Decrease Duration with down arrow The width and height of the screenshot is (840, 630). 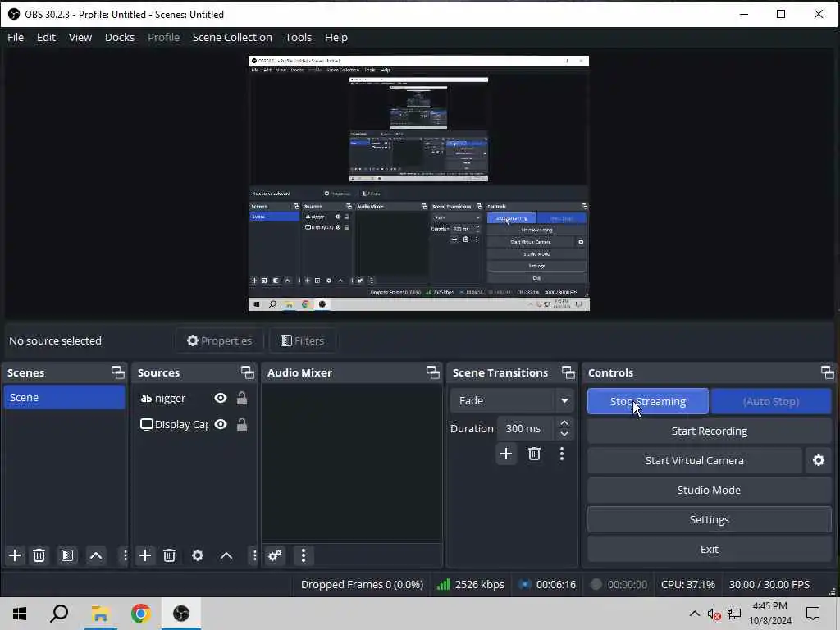click(564, 434)
